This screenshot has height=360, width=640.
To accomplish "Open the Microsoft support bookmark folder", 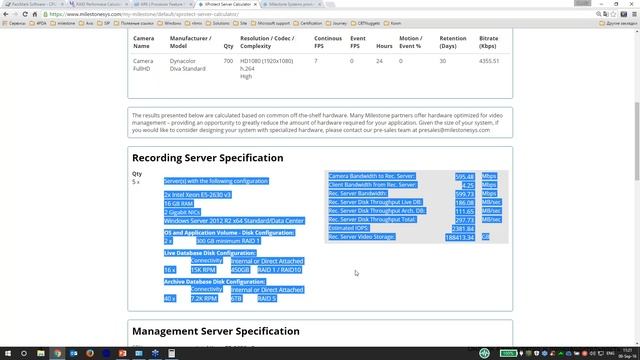I will pyautogui.click(x=270, y=23).
